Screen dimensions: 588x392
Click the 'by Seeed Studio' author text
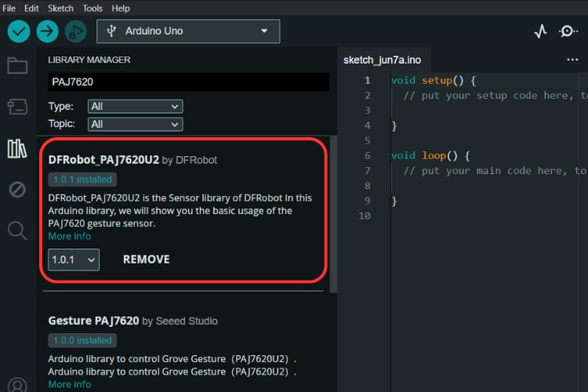click(x=180, y=321)
